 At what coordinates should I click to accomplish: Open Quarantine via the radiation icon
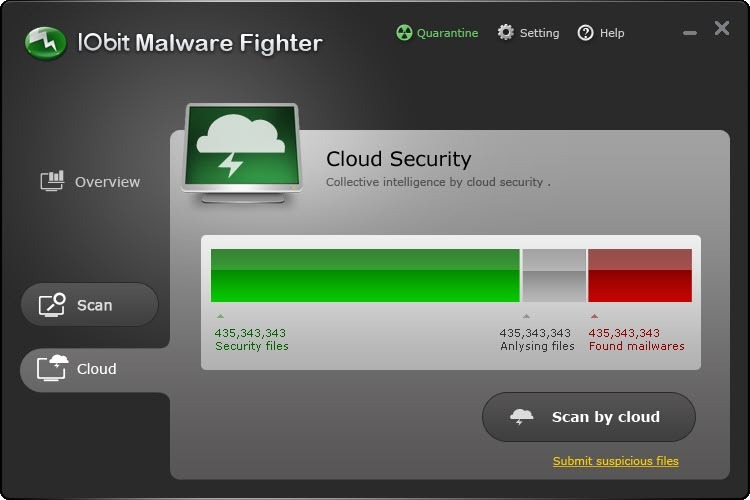pyautogui.click(x=404, y=33)
